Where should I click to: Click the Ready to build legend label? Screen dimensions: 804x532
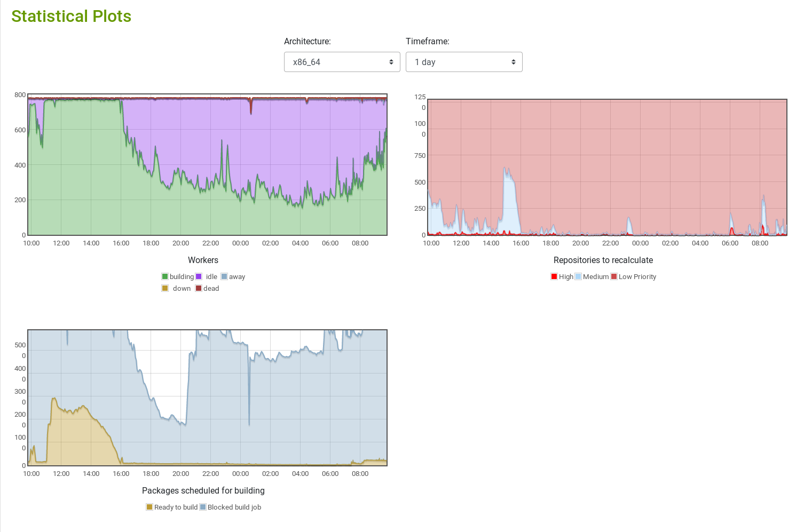176,507
